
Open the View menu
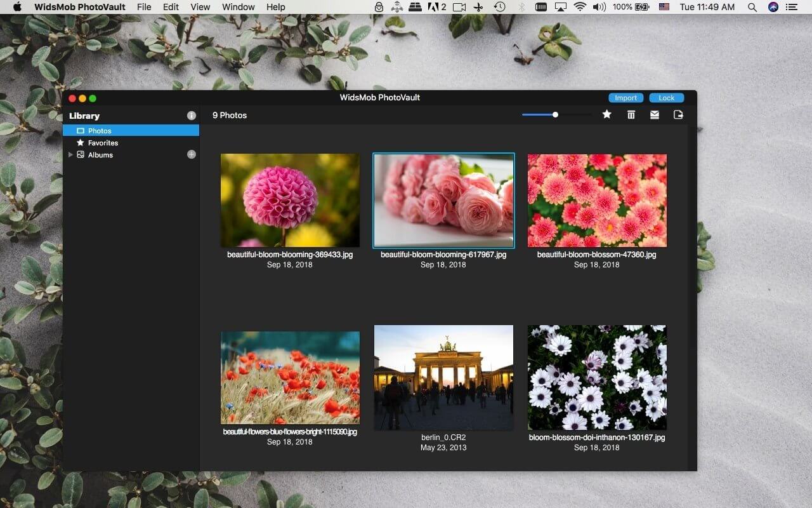pos(200,7)
